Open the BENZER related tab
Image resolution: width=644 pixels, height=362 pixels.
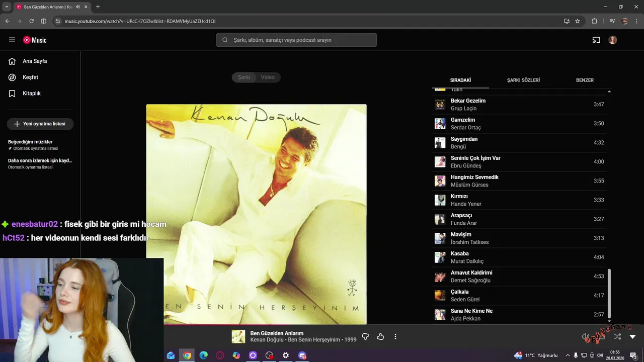pyautogui.click(x=585, y=80)
